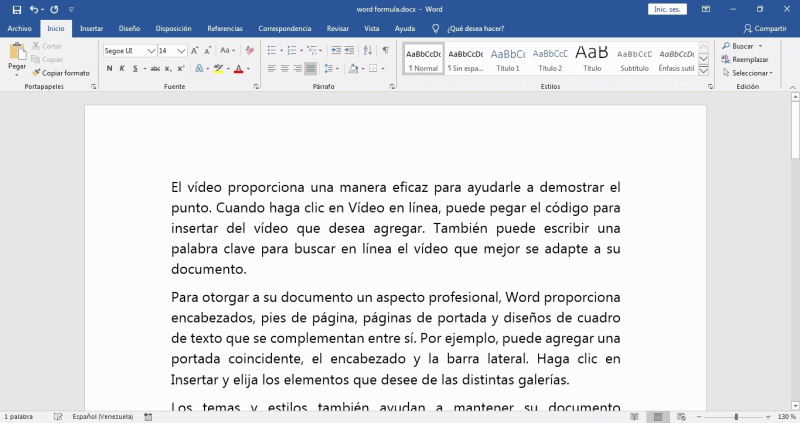
Task: Open the Archivo tab
Action: click(19, 29)
